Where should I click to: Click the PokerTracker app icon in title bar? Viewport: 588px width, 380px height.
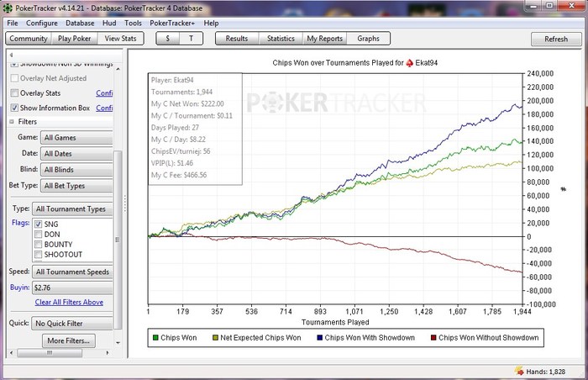[x=8, y=8]
